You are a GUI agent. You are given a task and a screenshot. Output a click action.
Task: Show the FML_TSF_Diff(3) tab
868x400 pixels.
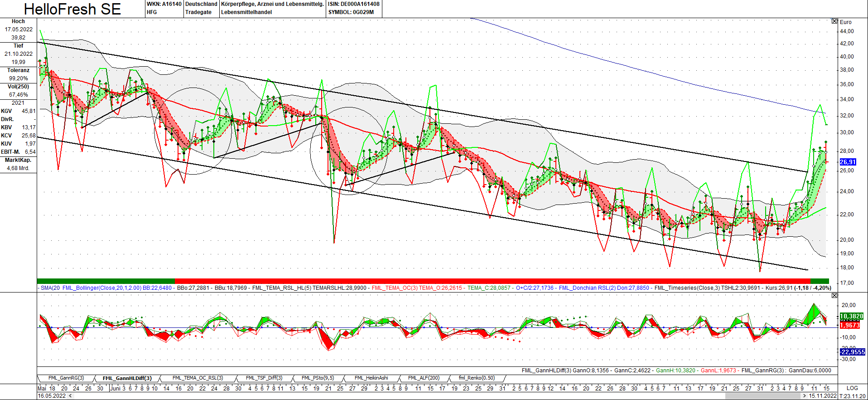coord(264,378)
